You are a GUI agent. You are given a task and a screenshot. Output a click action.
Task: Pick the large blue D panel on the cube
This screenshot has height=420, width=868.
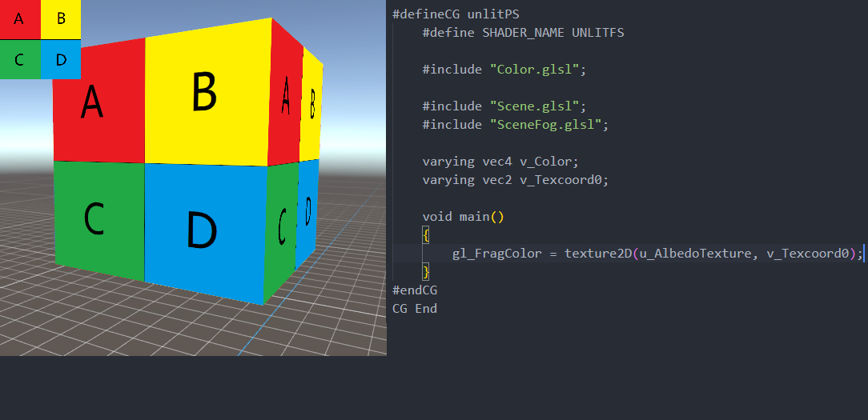coord(203,230)
